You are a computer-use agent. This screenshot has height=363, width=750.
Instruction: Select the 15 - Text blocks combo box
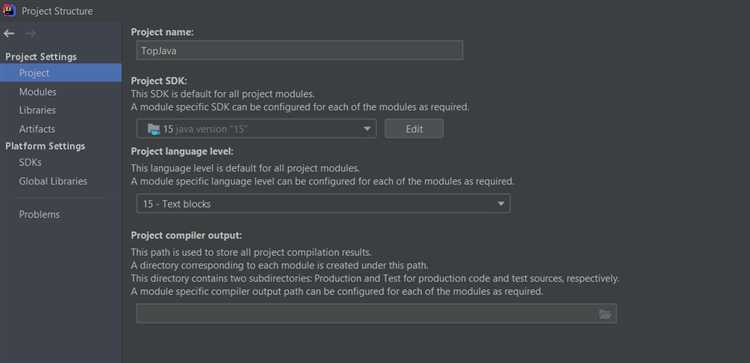(x=323, y=204)
